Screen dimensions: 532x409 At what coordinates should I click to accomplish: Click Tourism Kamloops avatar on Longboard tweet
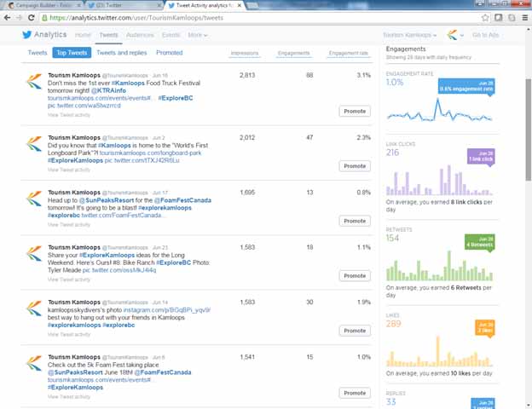pyautogui.click(x=34, y=143)
